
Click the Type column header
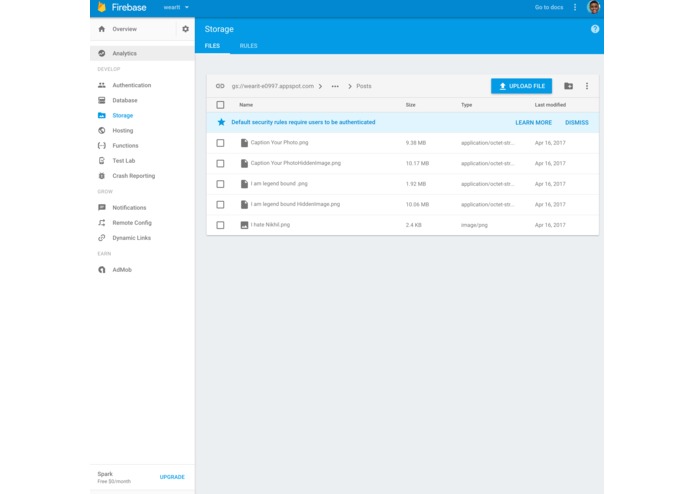466,105
